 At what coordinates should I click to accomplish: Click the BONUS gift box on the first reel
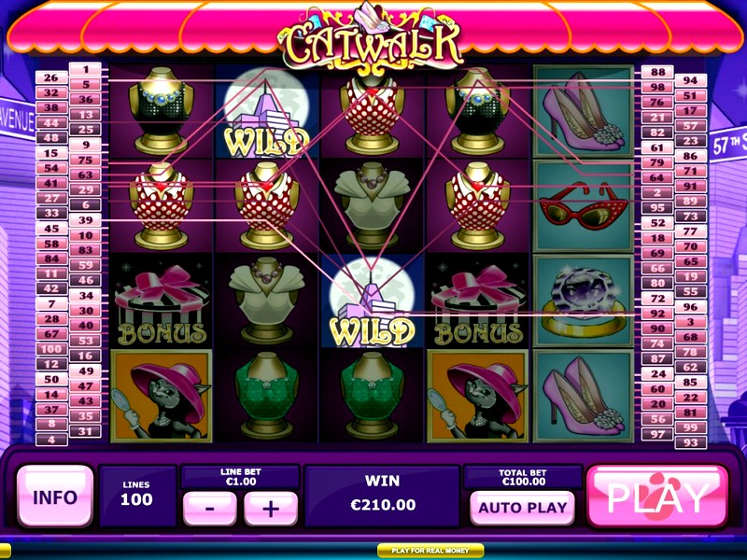pyautogui.click(x=162, y=301)
